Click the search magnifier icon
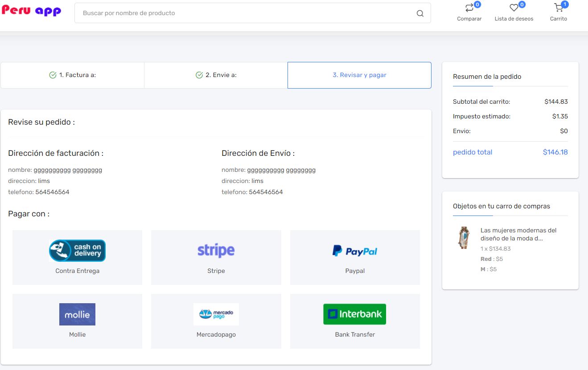 [x=420, y=13]
